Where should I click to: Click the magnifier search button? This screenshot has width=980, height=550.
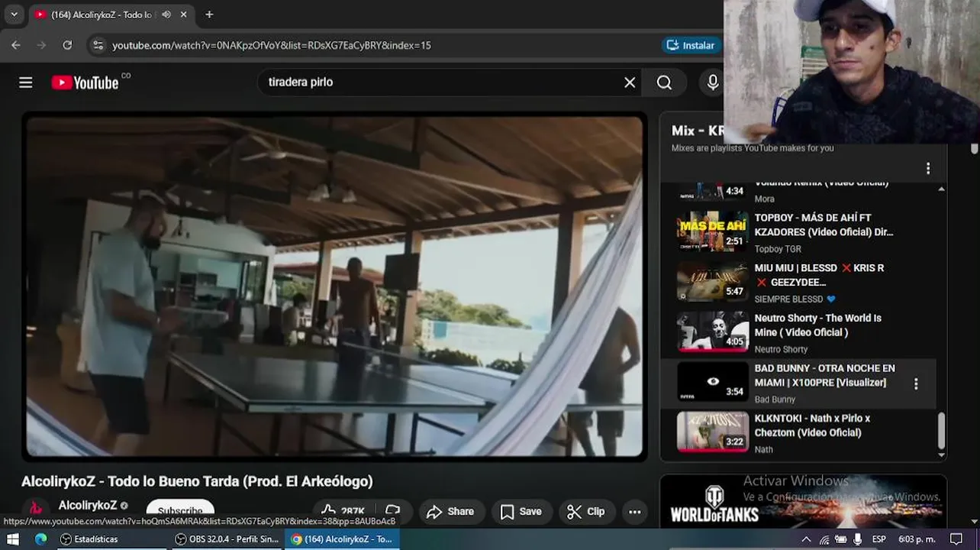(664, 82)
